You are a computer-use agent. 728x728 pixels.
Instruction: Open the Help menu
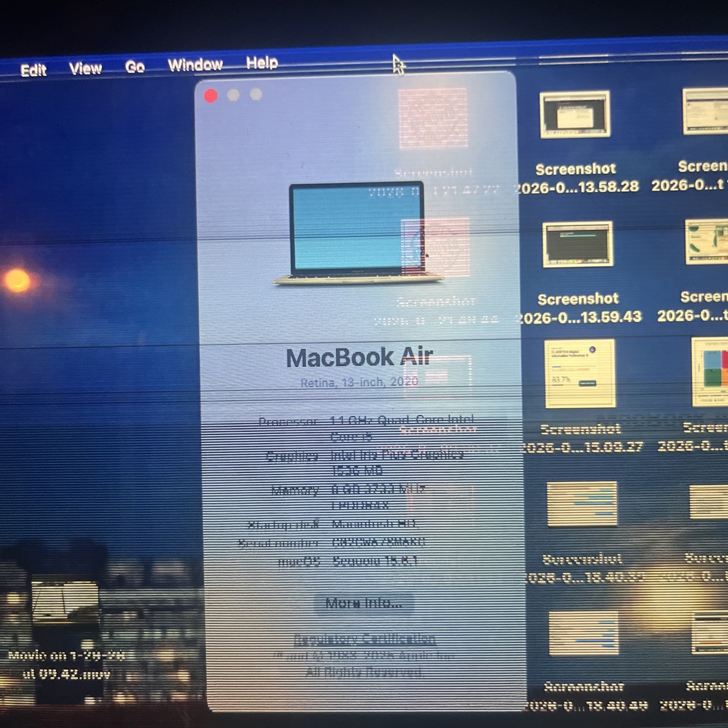[262, 62]
